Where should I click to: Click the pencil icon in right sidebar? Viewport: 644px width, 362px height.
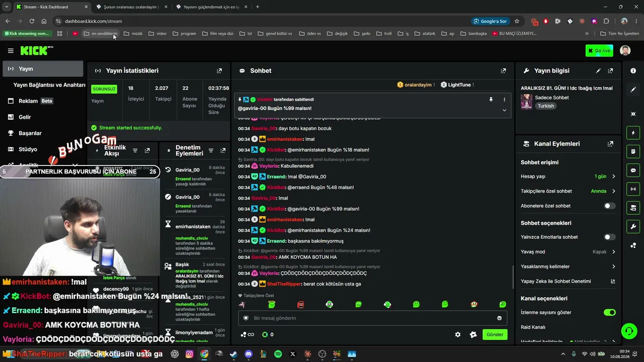[633, 89]
